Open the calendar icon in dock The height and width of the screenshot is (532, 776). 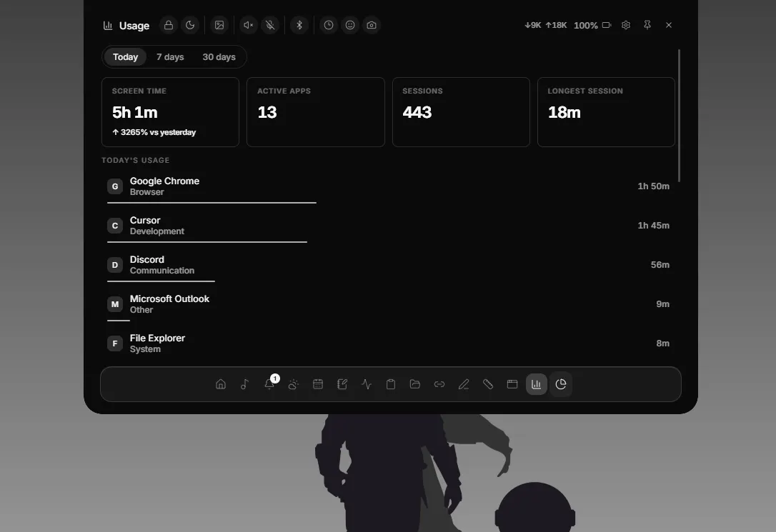318,384
